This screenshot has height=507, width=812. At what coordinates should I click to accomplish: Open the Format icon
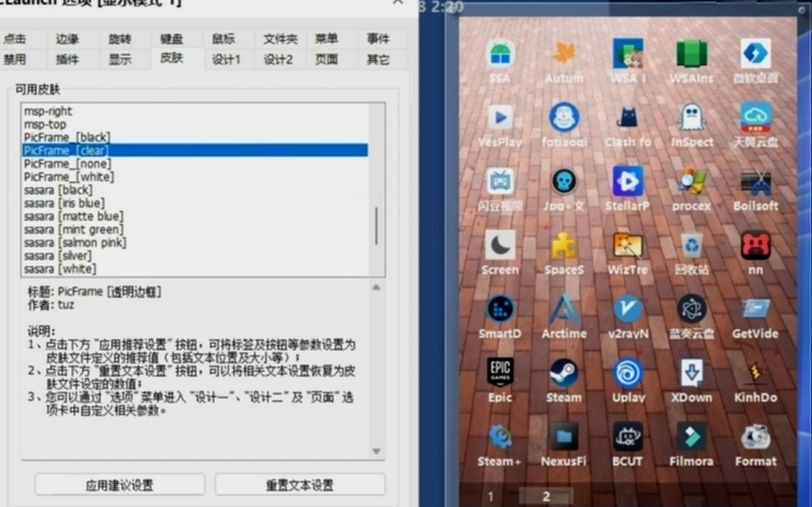756,436
